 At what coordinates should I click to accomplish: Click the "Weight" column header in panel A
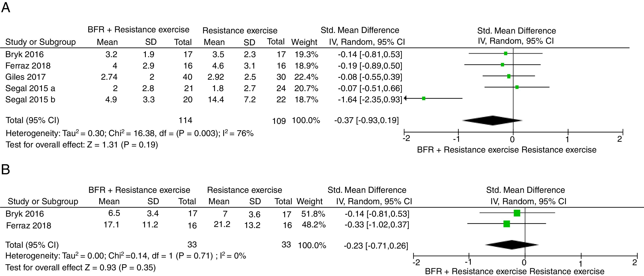pos(304,42)
